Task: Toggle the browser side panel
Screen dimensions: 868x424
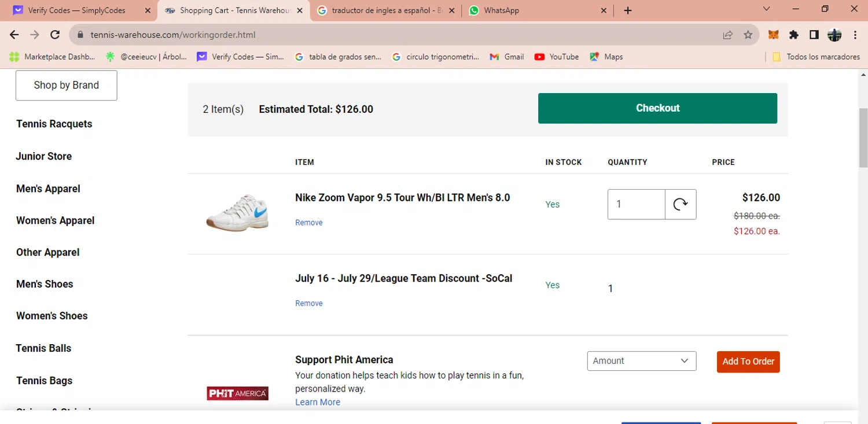Action: click(814, 35)
